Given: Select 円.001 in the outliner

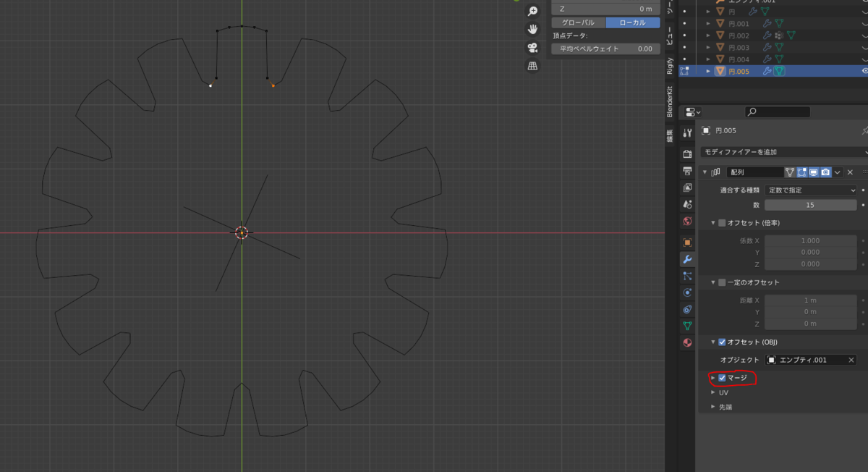Looking at the screenshot, I should pos(739,23).
